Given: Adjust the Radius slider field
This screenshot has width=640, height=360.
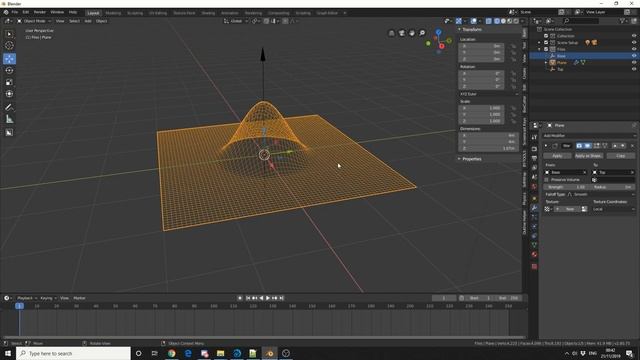Looking at the screenshot, I should pos(613,187).
